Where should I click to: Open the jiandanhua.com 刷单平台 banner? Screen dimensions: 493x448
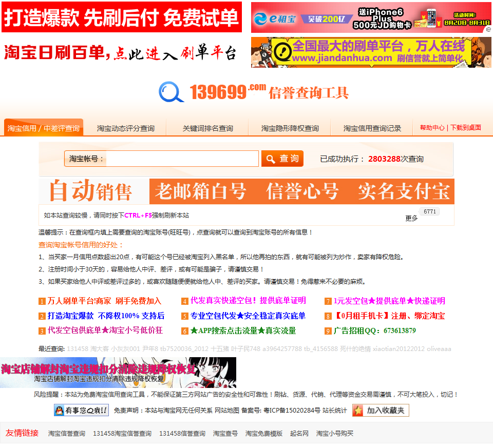point(371,52)
